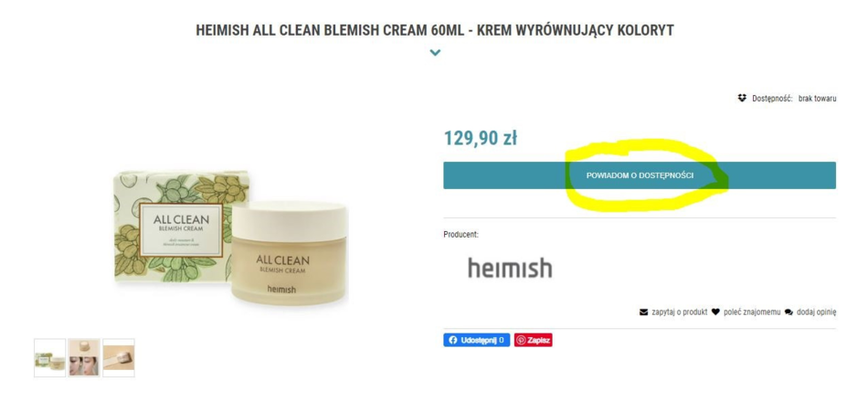This screenshot has width=868, height=412.
Task: Click the Facebook logo in the Udostępnij button
Action: pyautogui.click(x=453, y=340)
